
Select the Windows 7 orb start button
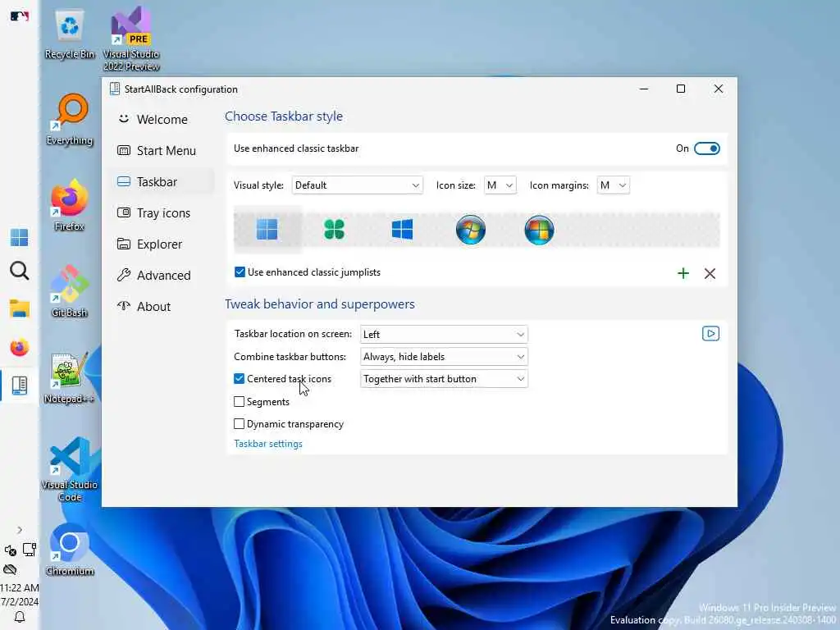pos(471,230)
